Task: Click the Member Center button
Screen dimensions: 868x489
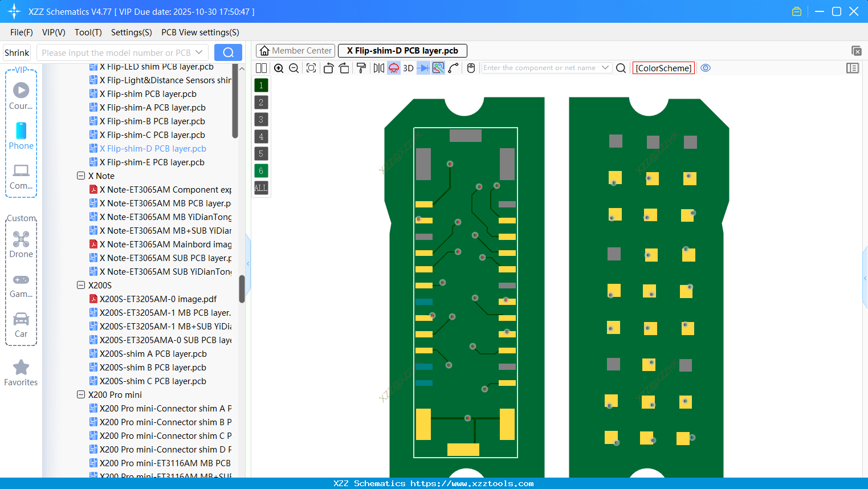Action: click(x=295, y=50)
